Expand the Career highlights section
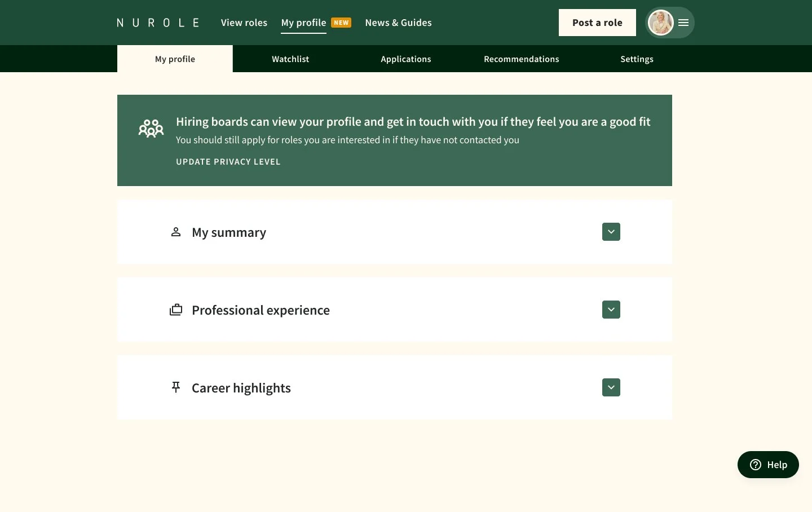This screenshot has height=512, width=812. coord(611,387)
